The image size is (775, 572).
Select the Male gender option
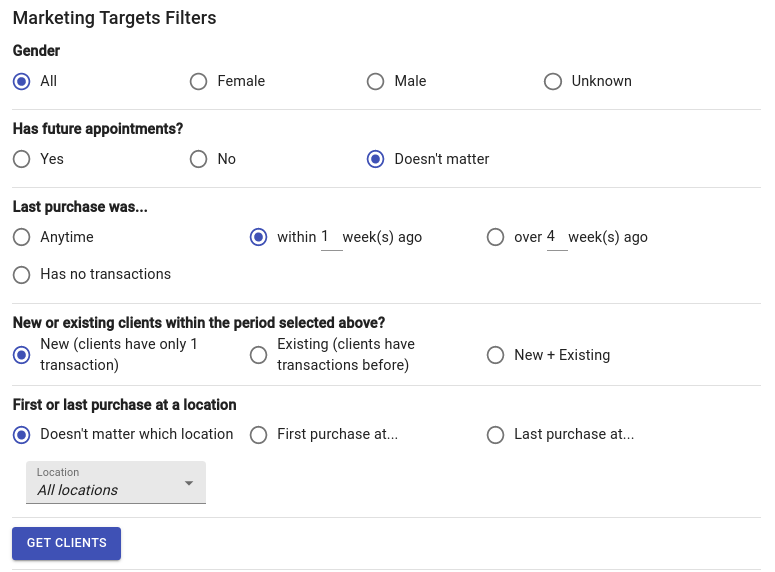375,82
